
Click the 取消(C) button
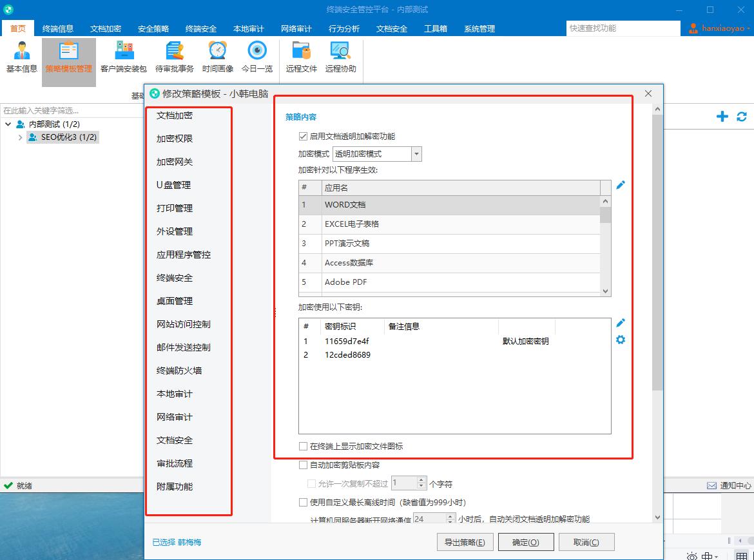pyautogui.click(x=586, y=542)
